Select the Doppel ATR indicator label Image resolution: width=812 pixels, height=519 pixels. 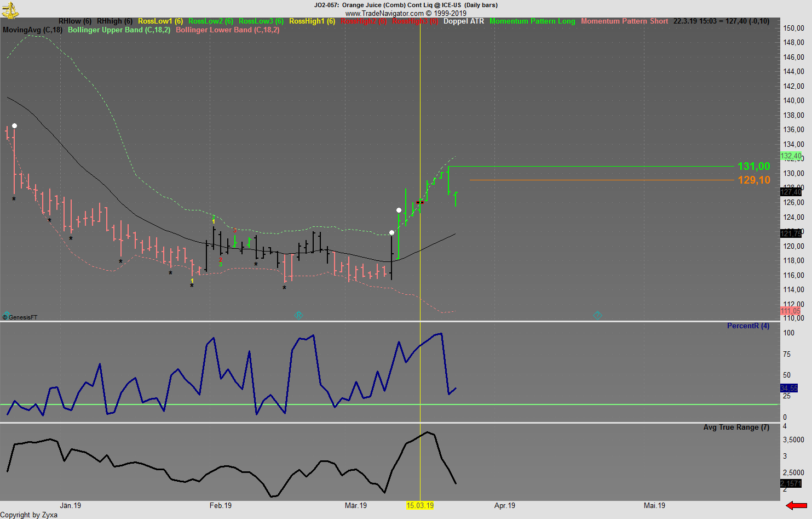coord(464,21)
